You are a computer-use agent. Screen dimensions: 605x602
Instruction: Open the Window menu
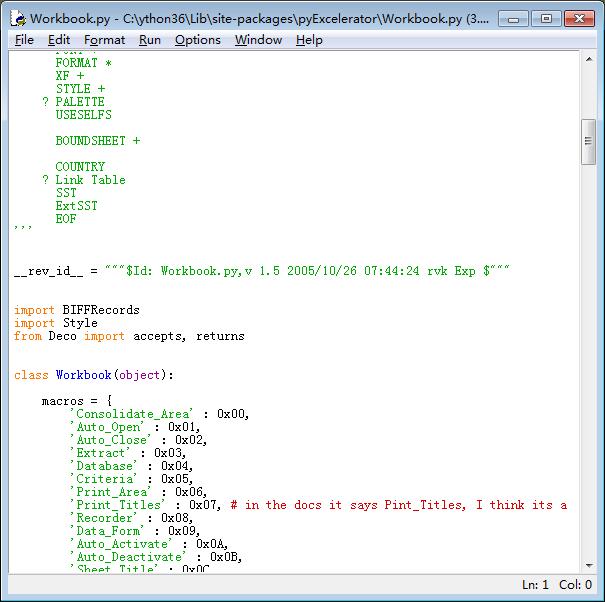258,40
